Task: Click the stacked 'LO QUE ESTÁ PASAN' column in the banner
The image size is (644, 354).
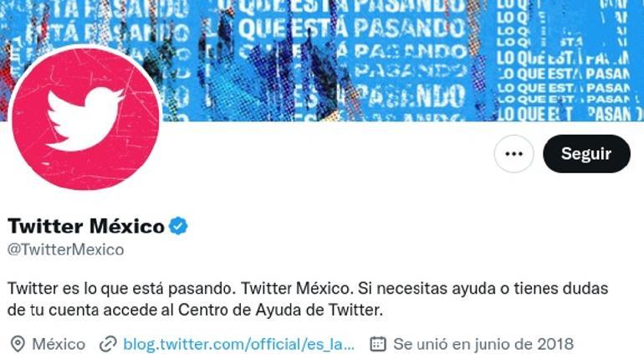Action: (564, 62)
